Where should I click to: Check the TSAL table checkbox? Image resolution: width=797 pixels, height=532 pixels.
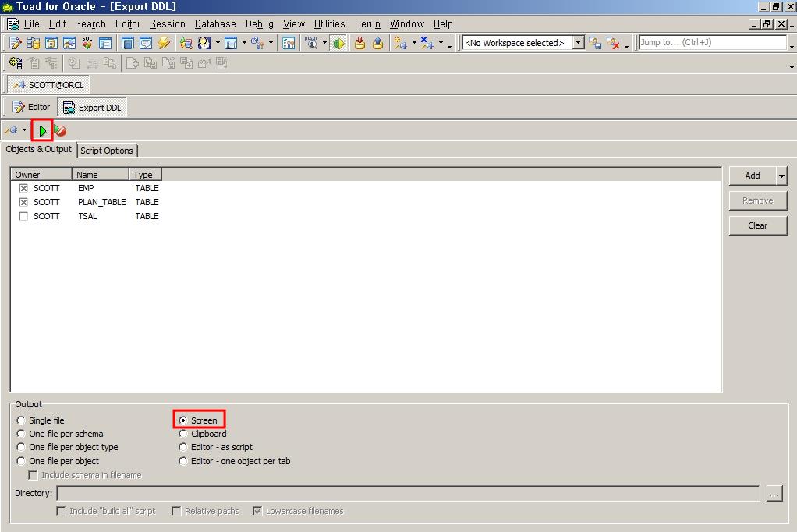[x=23, y=216]
